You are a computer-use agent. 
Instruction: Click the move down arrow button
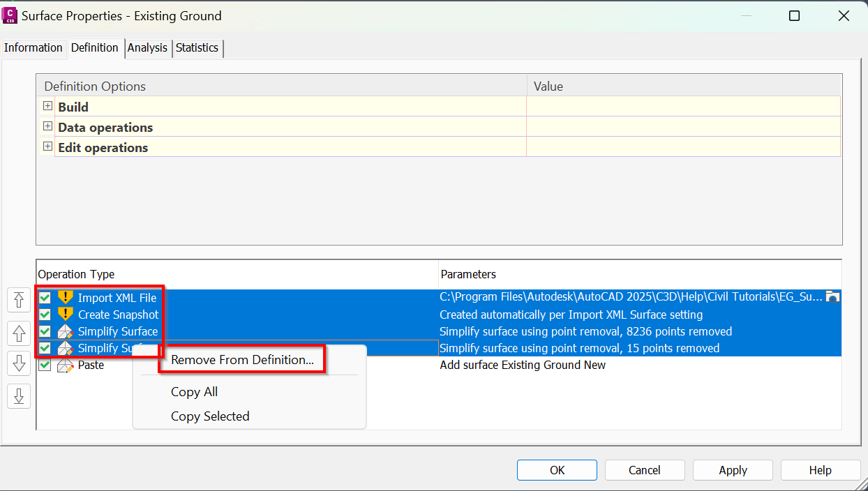(x=19, y=363)
